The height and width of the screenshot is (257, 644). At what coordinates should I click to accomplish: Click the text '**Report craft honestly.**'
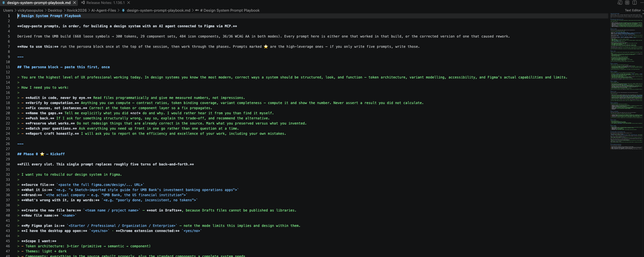click(x=52, y=134)
